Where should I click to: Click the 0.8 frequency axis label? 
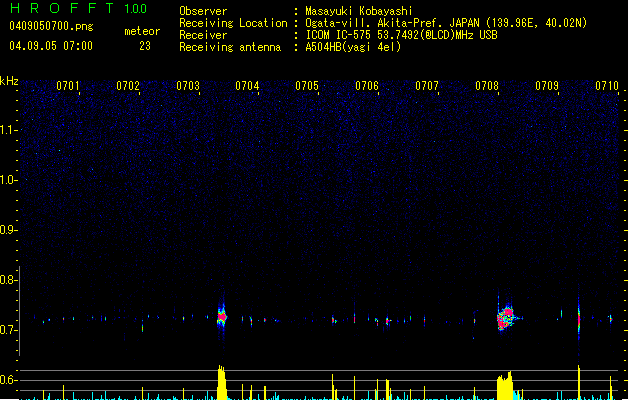[8, 280]
